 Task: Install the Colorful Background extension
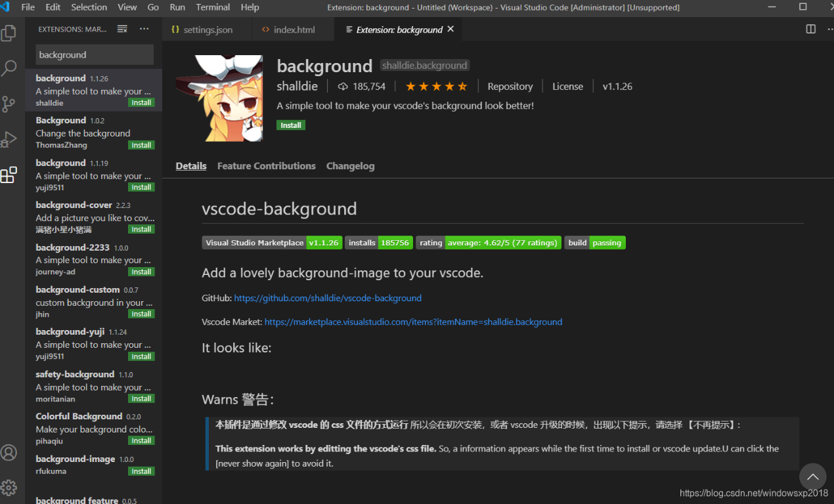tap(141, 440)
